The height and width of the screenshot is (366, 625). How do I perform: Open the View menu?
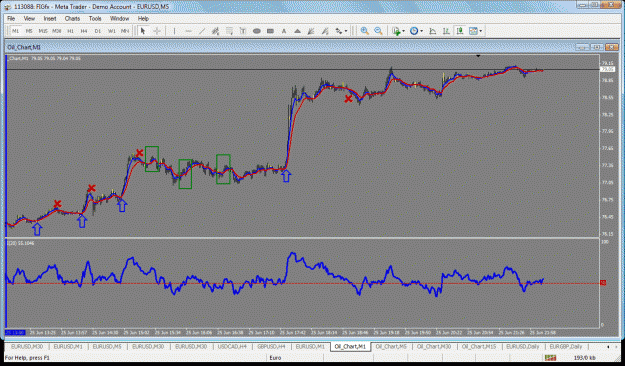[x=29, y=18]
